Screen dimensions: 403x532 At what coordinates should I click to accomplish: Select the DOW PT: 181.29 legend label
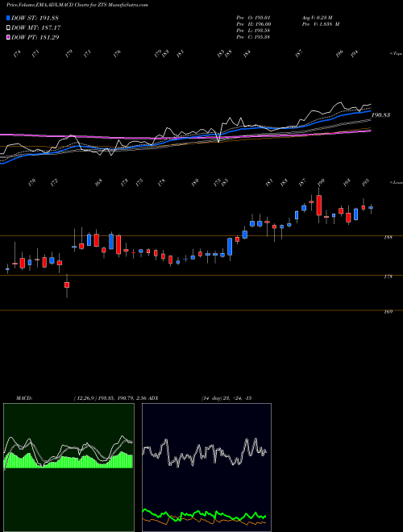point(35,37)
